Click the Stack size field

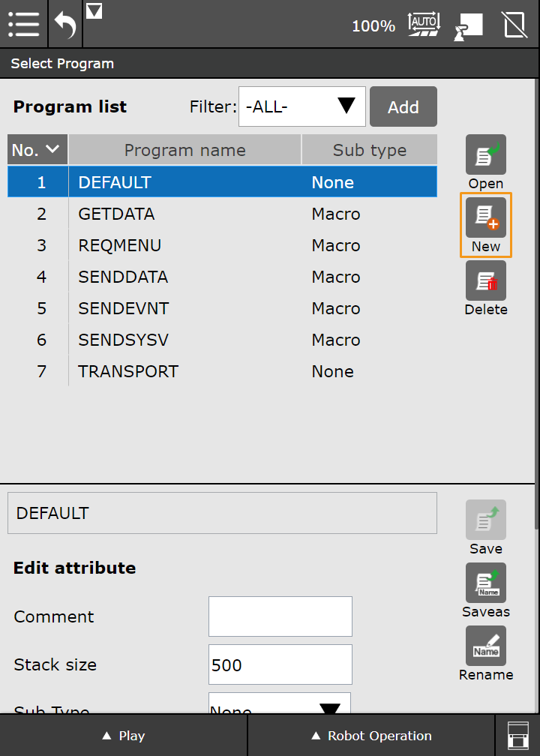point(280,664)
